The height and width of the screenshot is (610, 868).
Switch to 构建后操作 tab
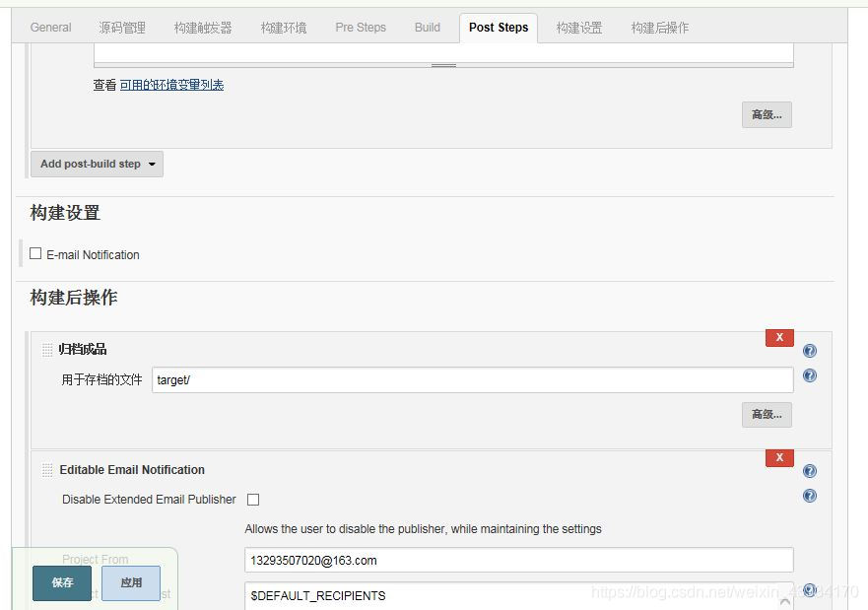point(660,28)
